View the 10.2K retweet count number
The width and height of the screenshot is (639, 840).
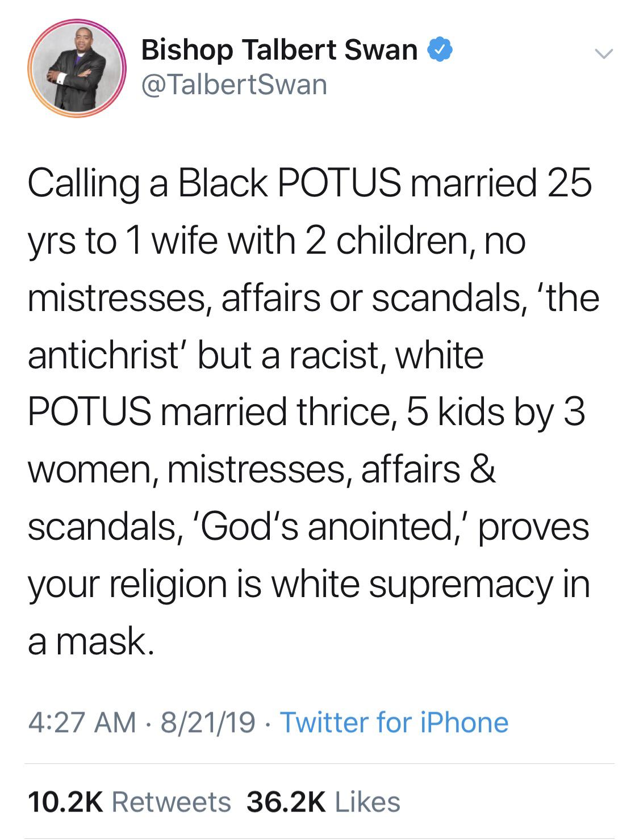(65, 802)
